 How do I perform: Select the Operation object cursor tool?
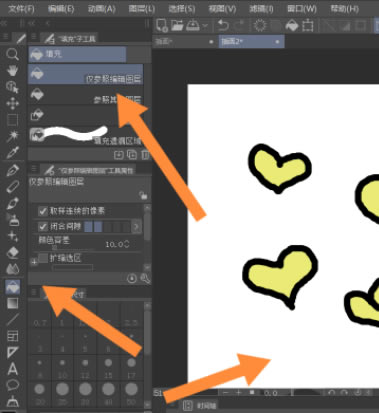tap(12, 87)
